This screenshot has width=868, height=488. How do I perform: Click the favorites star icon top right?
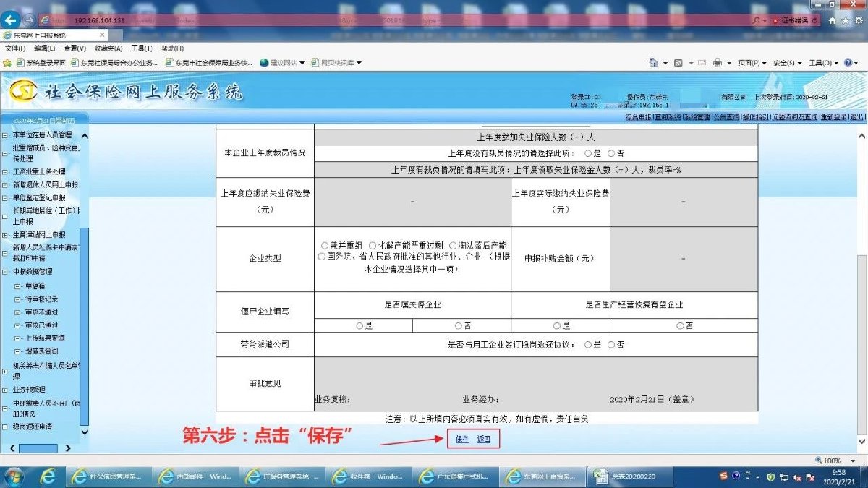point(845,20)
